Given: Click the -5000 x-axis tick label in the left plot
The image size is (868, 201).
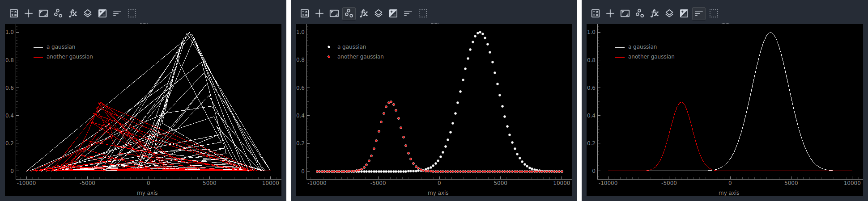Looking at the screenshot, I should [x=88, y=183].
